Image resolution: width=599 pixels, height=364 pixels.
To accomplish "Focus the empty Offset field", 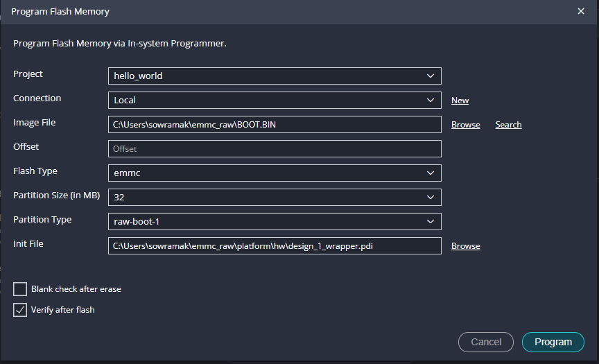I will pyautogui.click(x=274, y=148).
